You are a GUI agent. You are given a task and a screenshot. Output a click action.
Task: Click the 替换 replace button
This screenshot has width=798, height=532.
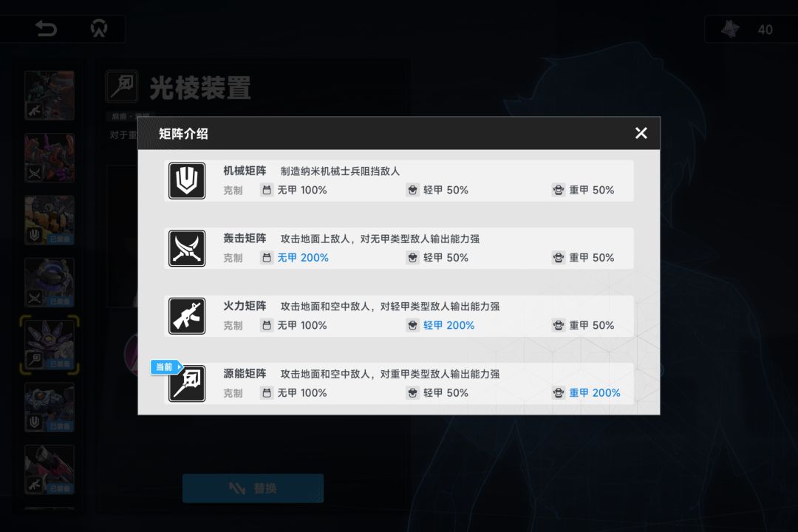pos(253,488)
